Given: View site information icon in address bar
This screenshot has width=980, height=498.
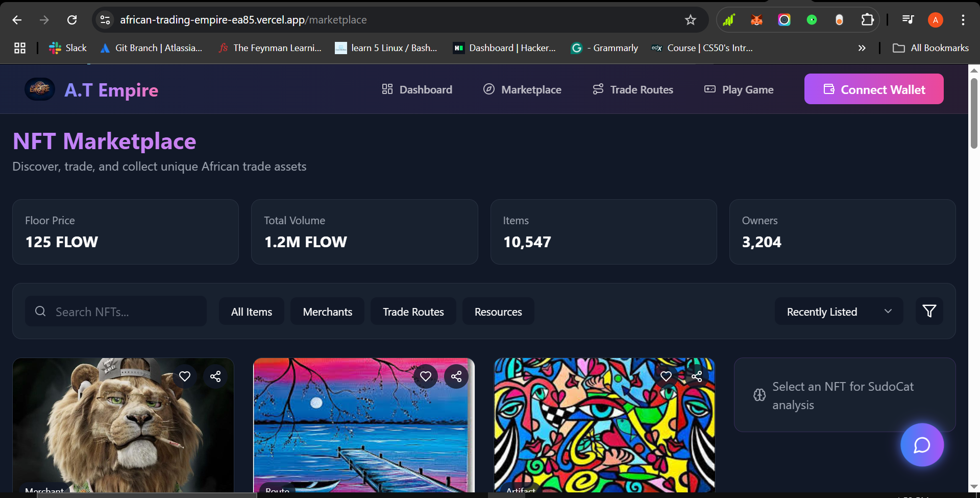Looking at the screenshot, I should point(105,20).
